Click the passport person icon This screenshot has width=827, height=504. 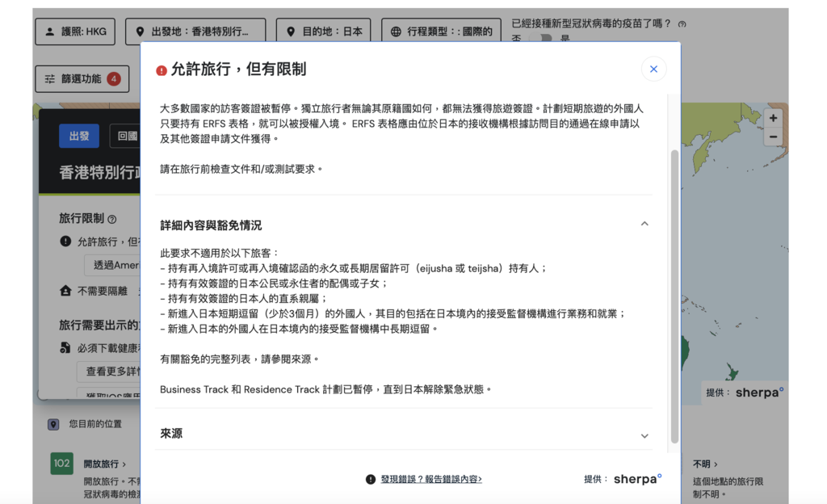pos(49,31)
